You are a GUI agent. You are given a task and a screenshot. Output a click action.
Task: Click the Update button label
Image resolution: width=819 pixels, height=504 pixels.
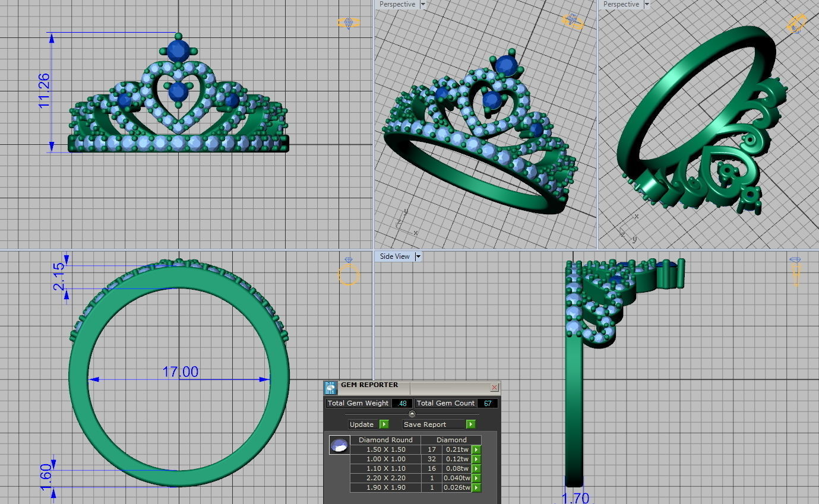tap(362, 424)
